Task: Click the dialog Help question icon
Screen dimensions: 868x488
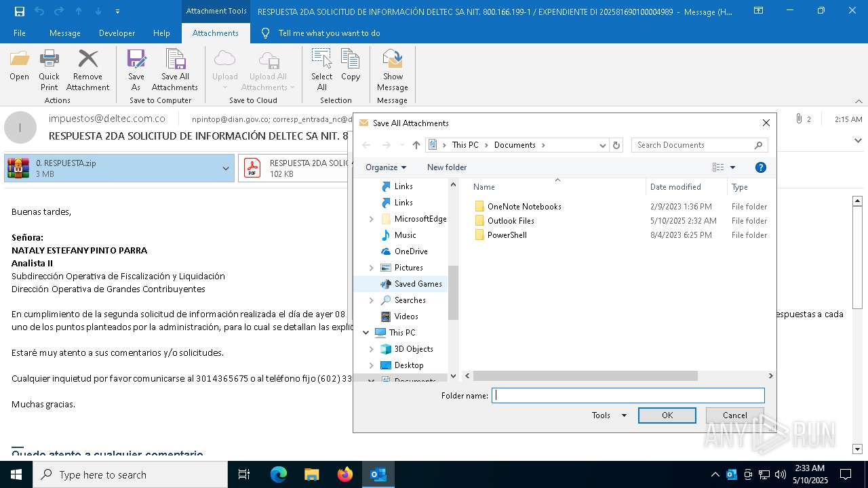Action: (761, 167)
